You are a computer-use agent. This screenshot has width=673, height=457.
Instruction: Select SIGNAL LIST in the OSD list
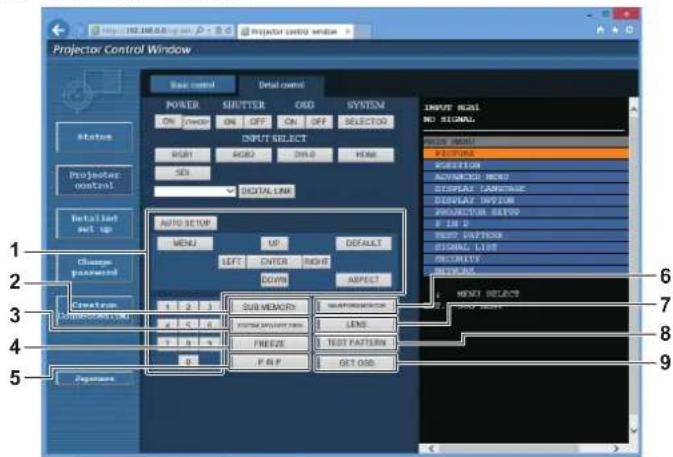[526, 247]
